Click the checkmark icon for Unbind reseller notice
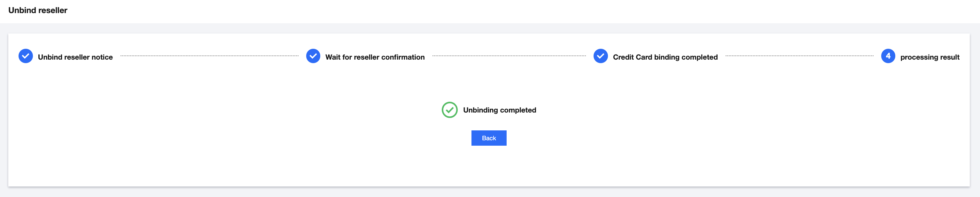 tap(26, 56)
